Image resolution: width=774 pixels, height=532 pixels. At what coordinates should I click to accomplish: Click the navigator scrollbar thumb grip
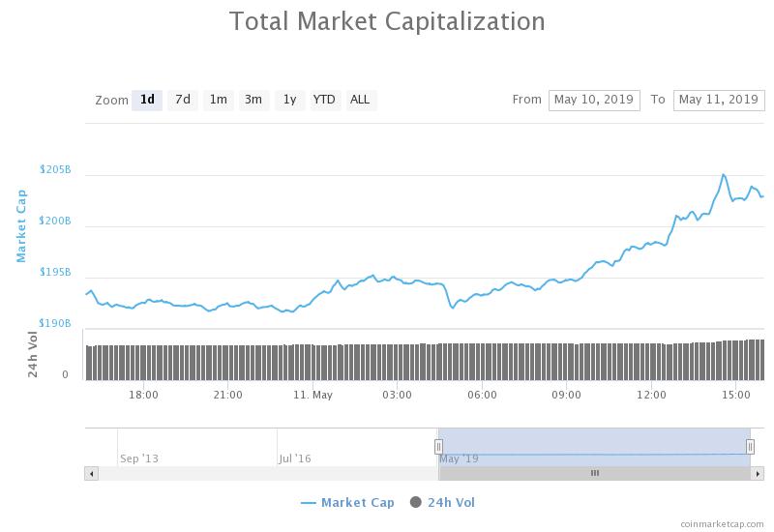(x=594, y=473)
